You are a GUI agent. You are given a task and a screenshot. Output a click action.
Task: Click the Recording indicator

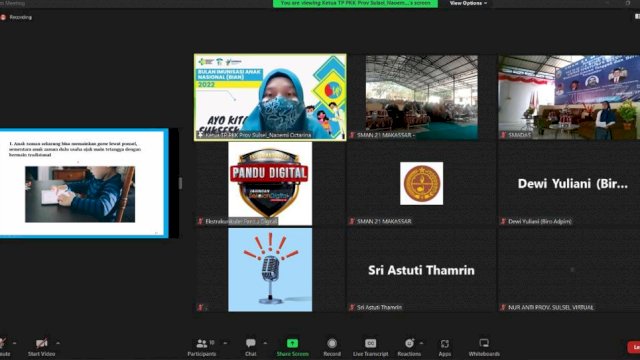tap(17, 17)
